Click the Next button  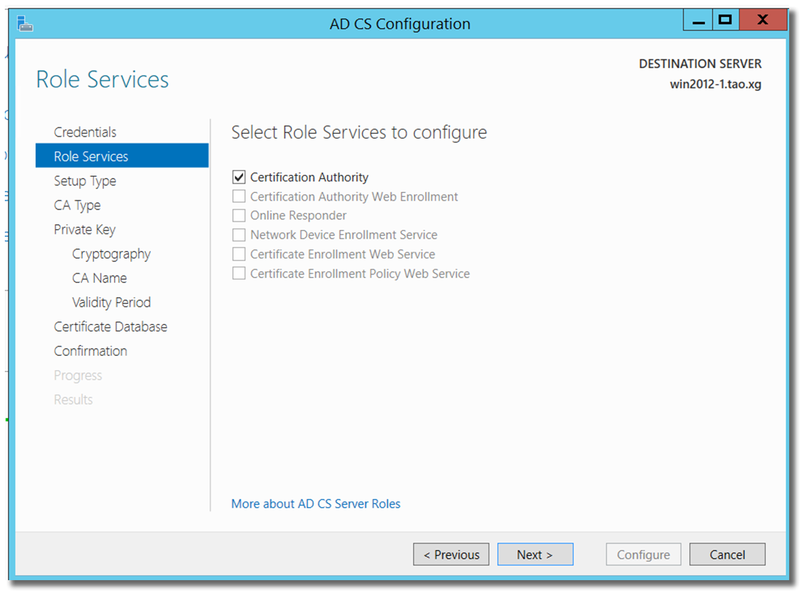pos(535,554)
